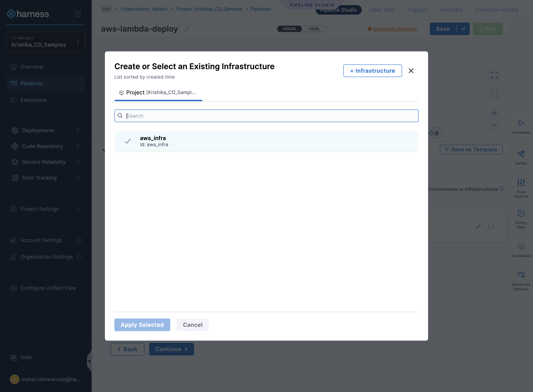Screen dimensions: 533x392
Task: Open the Execution History tab
Action: tap(497, 10)
